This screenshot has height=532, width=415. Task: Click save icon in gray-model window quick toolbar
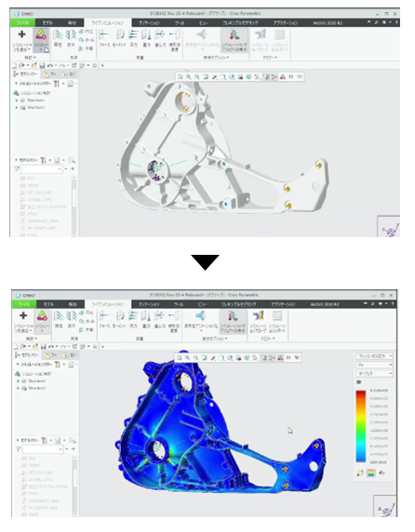click(x=42, y=65)
